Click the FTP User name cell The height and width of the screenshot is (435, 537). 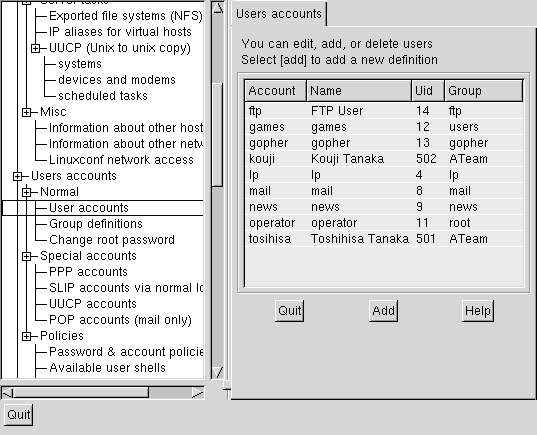[x=337, y=111]
